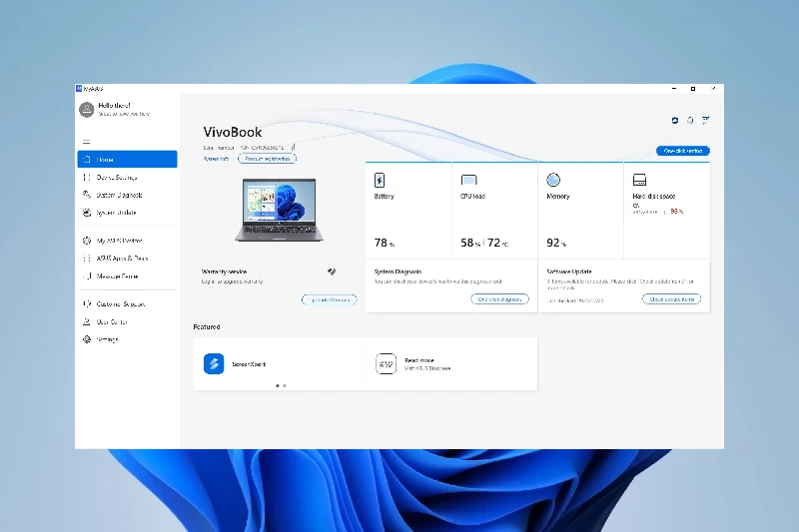Open notifications bell in top right

(x=690, y=120)
